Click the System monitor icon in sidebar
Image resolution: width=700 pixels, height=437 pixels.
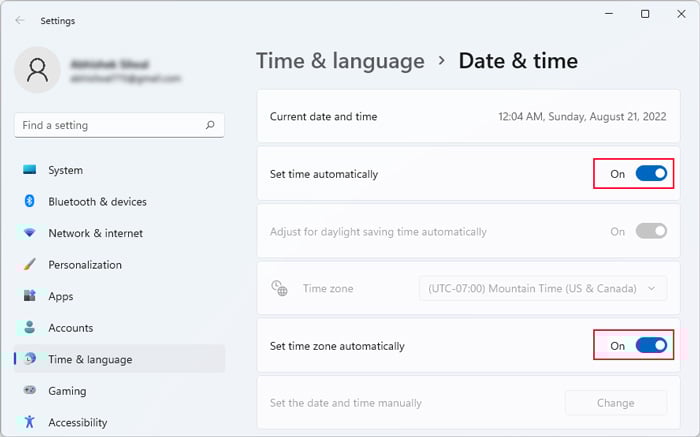tap(29, 170)
